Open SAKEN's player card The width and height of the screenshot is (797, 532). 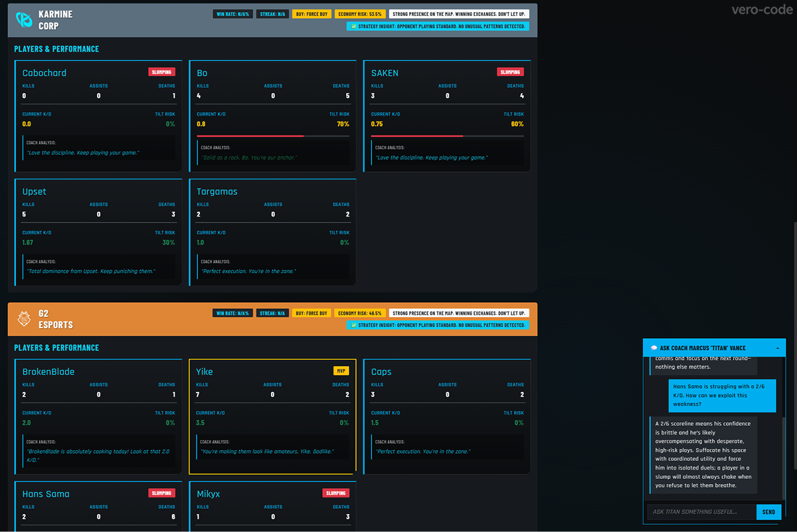tap(447, 116)
